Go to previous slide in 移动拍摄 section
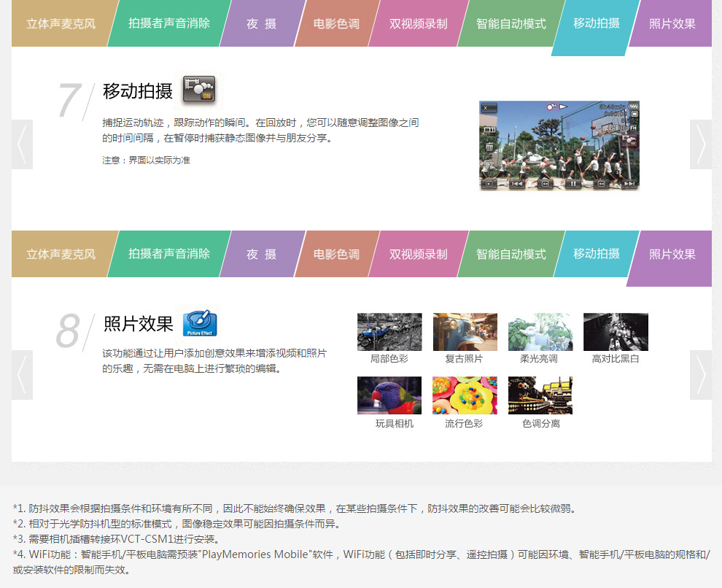 point(22,144)
